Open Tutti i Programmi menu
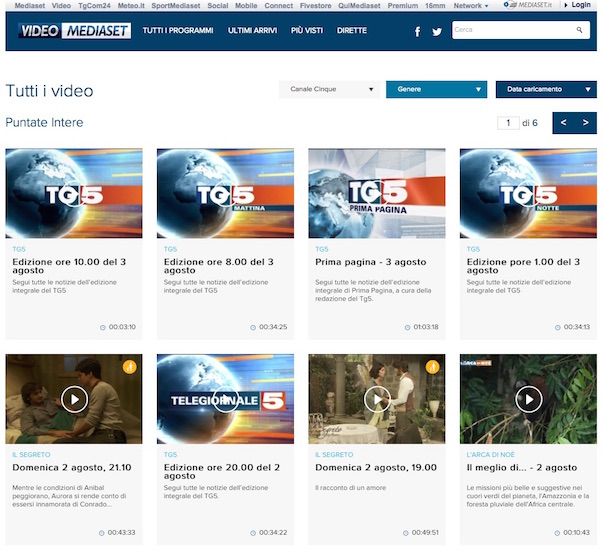Screen dimensions: 610x553 [x=178, y=31]
